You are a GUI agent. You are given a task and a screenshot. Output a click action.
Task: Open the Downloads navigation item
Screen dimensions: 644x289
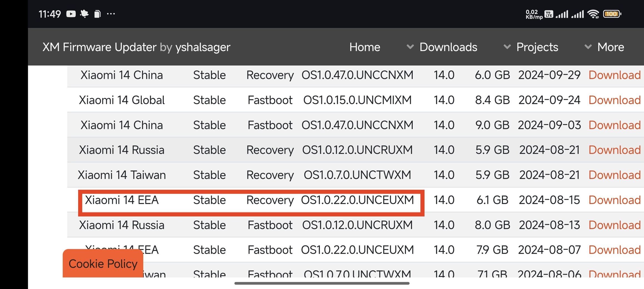click(448, 47)
